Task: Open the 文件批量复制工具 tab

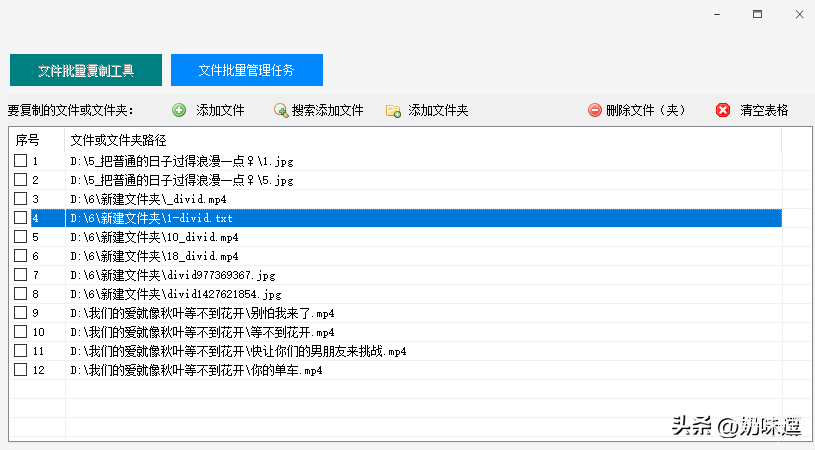Action: (x=86, y=70)
